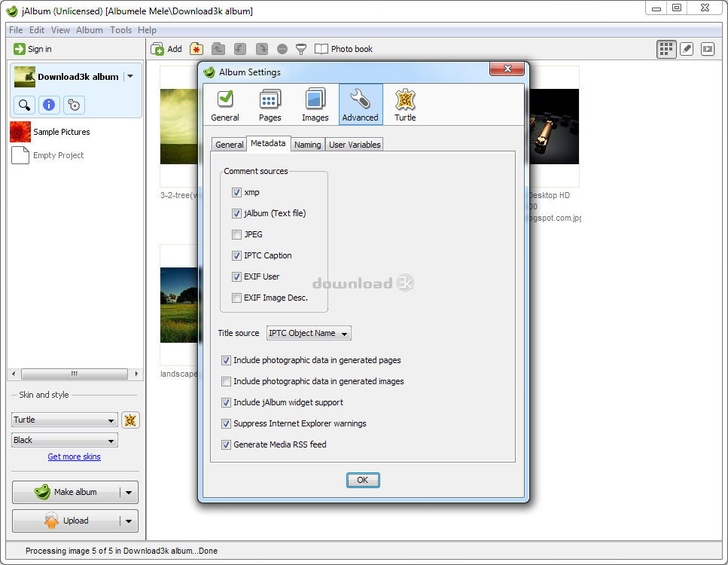Screen dimensions: 728x565
Task: Follow the Get more skins link
Action: click(74, 457)
